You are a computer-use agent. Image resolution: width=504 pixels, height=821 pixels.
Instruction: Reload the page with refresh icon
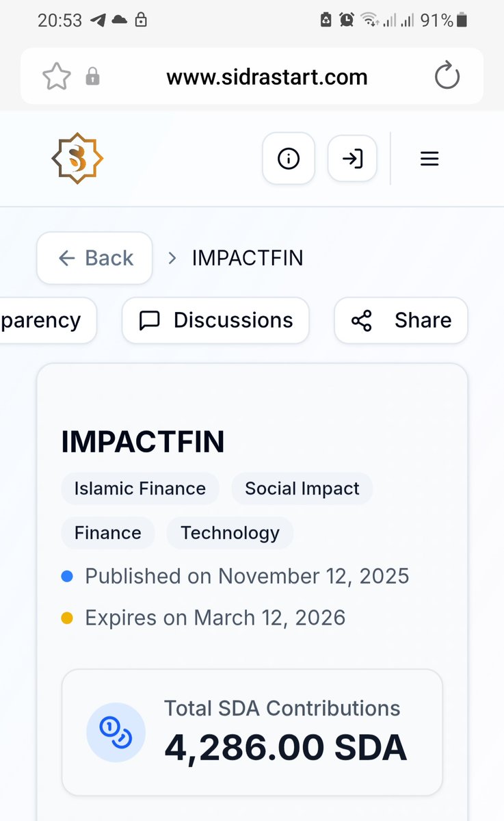pos(447,76)
